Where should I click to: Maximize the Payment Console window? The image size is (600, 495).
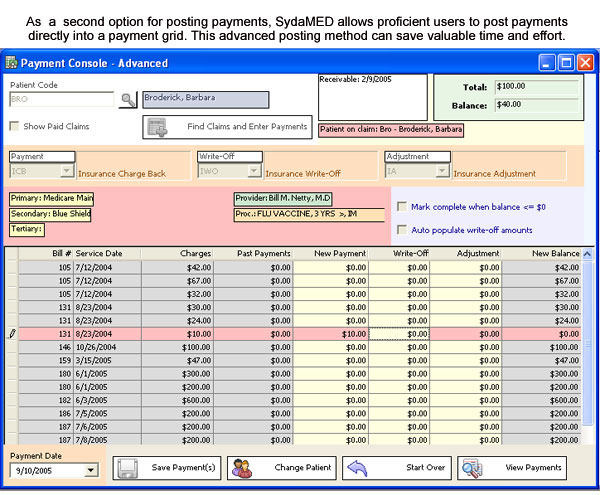pos(566,63)
